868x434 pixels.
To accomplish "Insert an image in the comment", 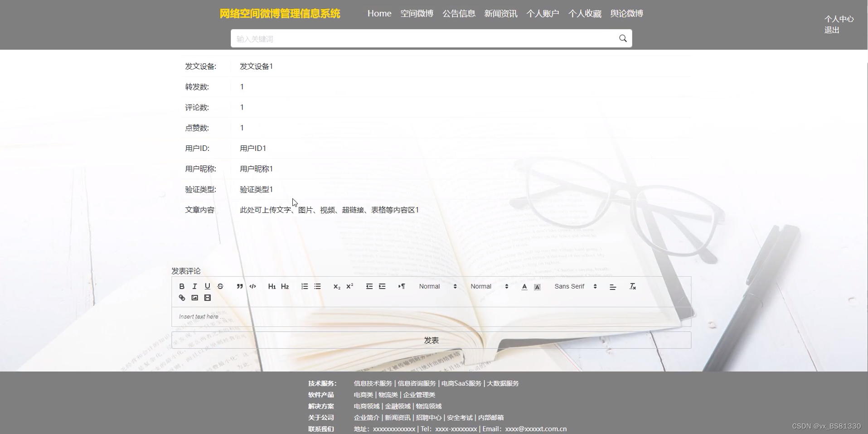I will [194, 298].
